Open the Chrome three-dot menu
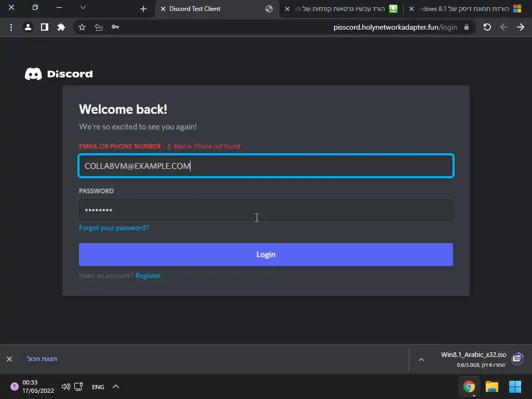Image resolution: width=532 pixels, height=399 pixels. pyautogui.click(x=11, y=27)
